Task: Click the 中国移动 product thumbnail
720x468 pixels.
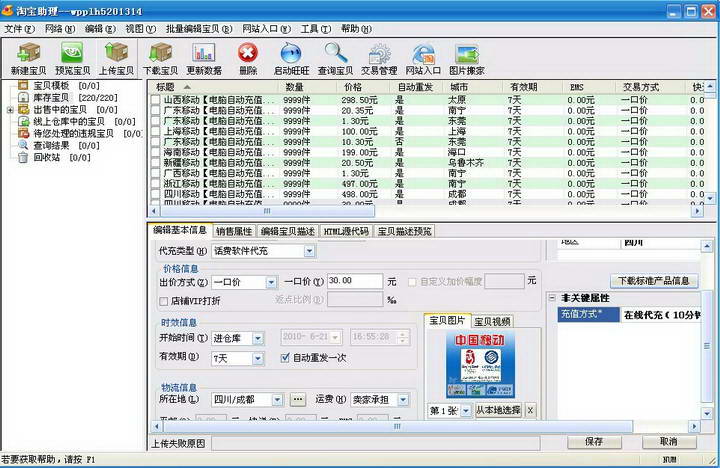Action: pos(480,365)
